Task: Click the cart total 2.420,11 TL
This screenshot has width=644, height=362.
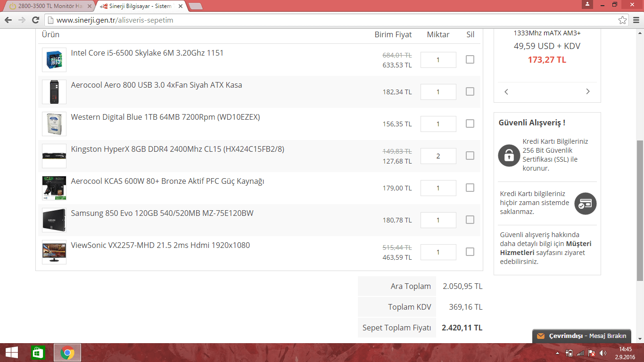Action: click(x=462, y=328)
